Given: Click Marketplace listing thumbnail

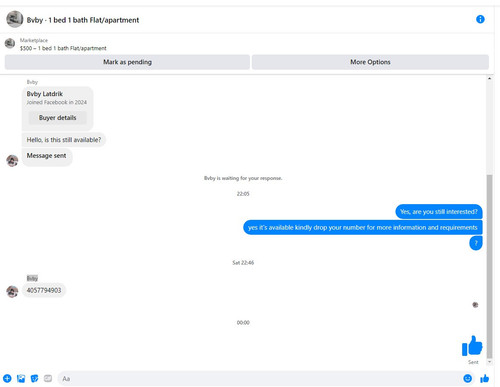Looking at the screenshot, I should 10,43.
